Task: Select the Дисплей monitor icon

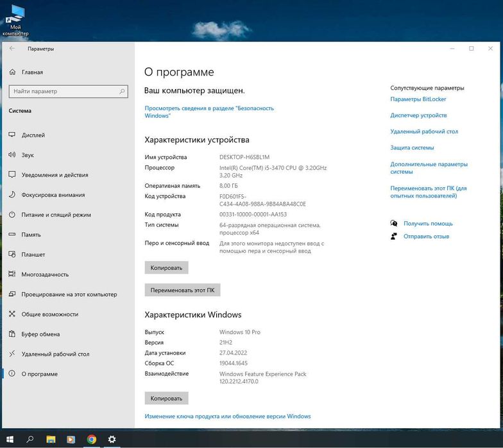Action: tap(12, 135)
